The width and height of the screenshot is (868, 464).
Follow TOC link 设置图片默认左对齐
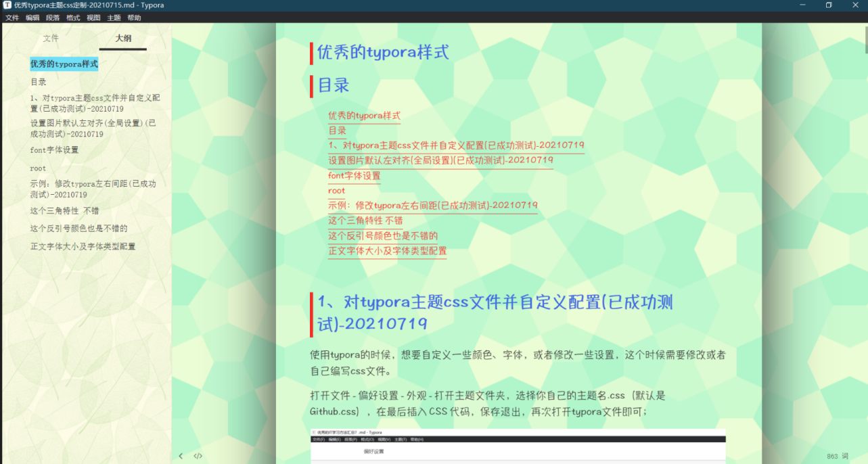click(440, 160)
